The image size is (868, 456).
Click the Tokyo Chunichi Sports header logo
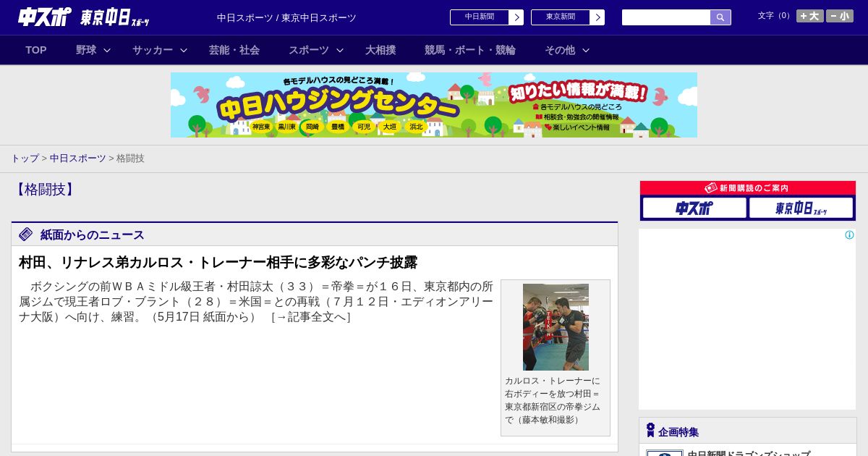coord(115,17)
